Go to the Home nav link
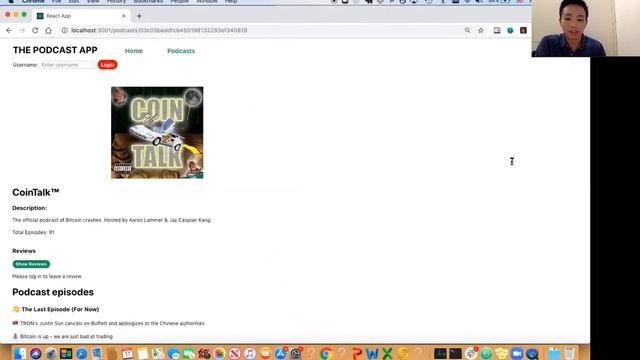 pyautogui.click(x=133, y=51)
